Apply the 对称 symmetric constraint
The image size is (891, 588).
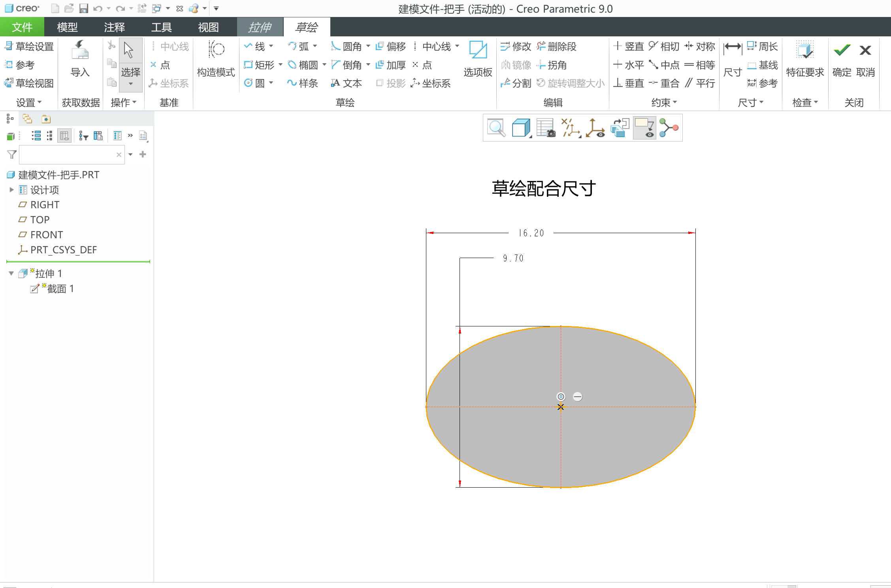[x=700, y=47]
